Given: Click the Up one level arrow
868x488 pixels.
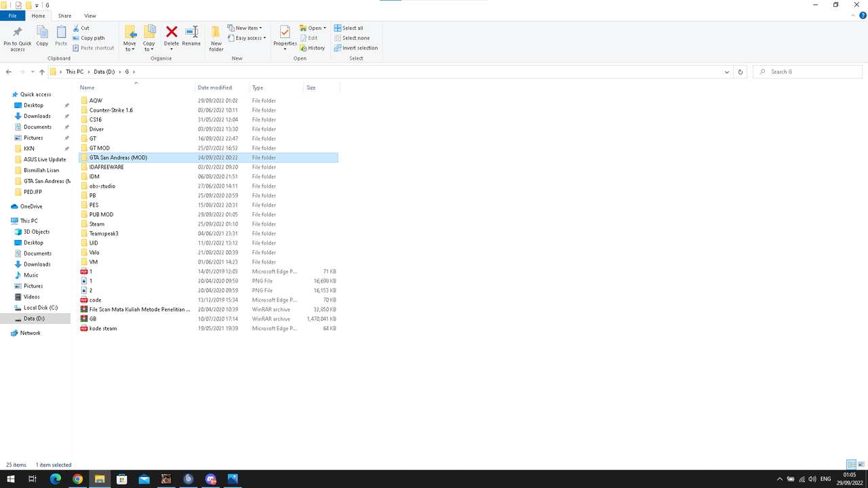Looking at the screenshot, I should 42,72.
